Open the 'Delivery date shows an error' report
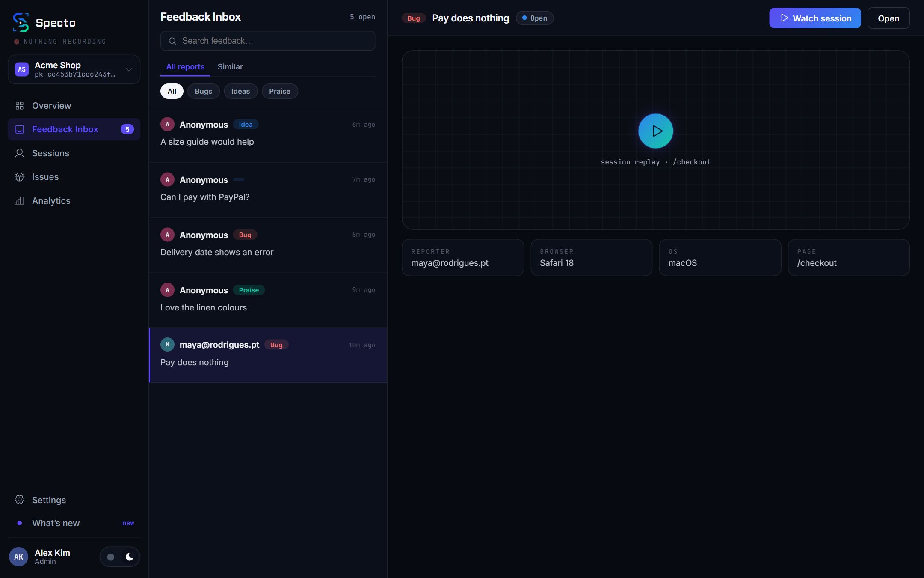The height and width of the screenshot is (578, 924). (268, 245)
